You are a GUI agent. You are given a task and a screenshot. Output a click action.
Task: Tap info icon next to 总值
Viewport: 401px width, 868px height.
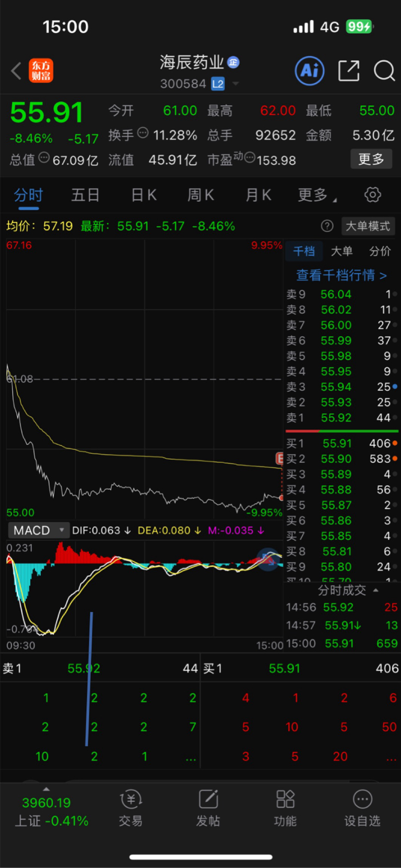pos(44,158)
